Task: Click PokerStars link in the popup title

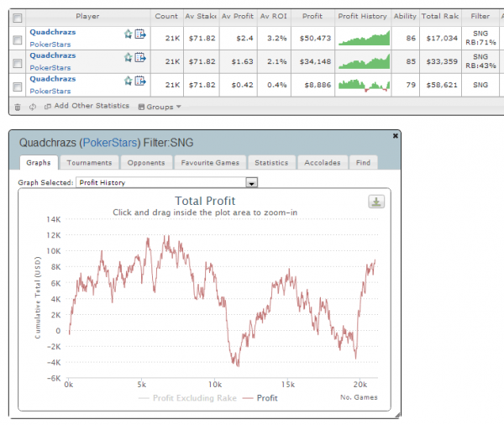Action: (110, 143)
